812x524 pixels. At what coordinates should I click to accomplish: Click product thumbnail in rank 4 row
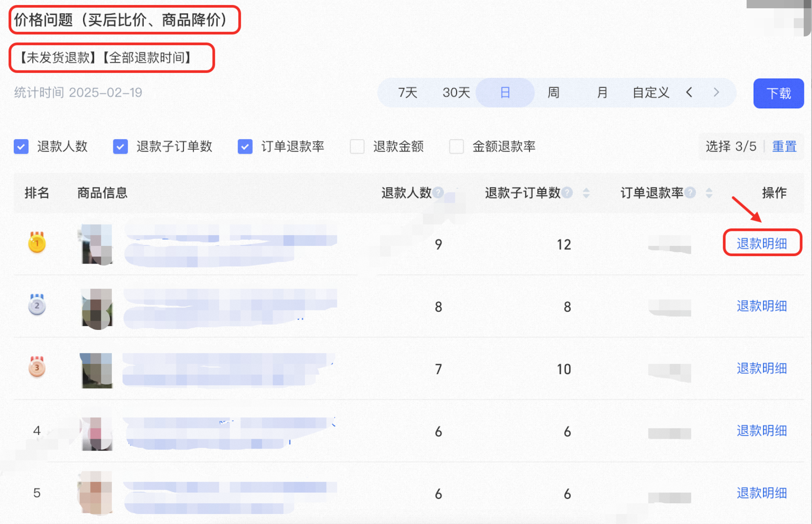pos(96,433)
